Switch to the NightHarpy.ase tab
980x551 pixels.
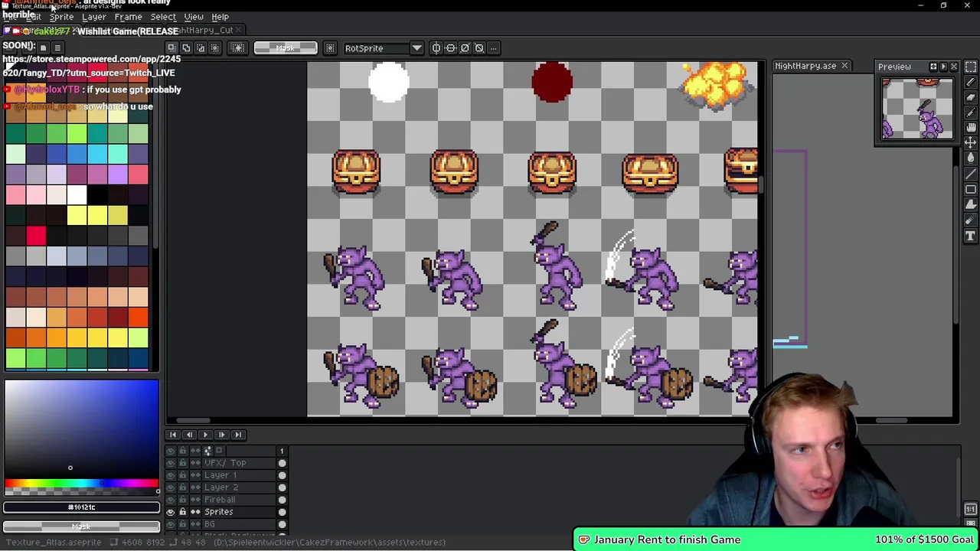(805, 66)
